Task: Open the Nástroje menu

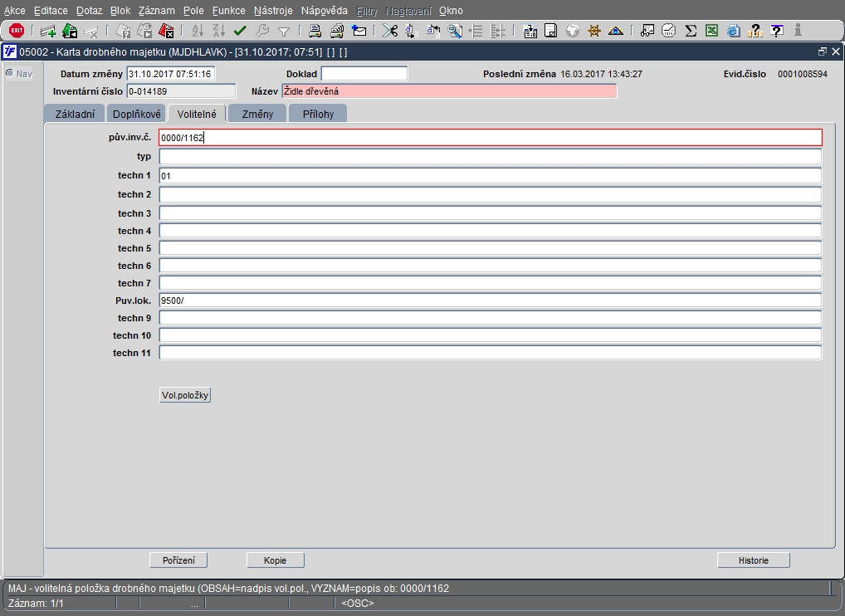Action: pos(273,11)
